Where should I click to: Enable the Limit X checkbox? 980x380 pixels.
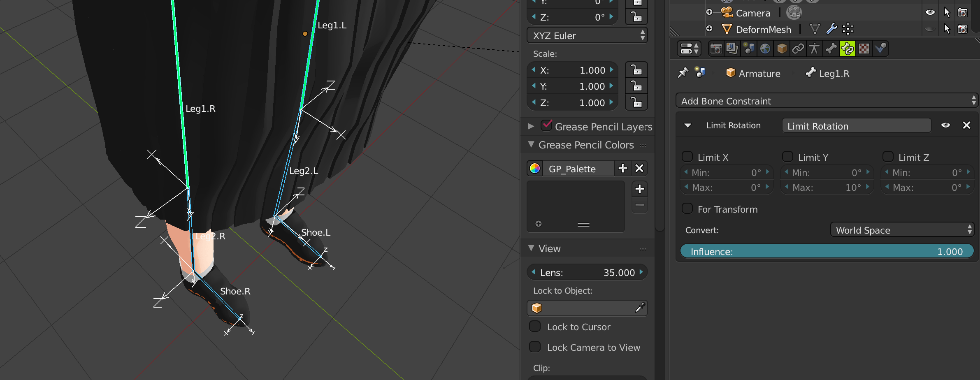(687, 157)
